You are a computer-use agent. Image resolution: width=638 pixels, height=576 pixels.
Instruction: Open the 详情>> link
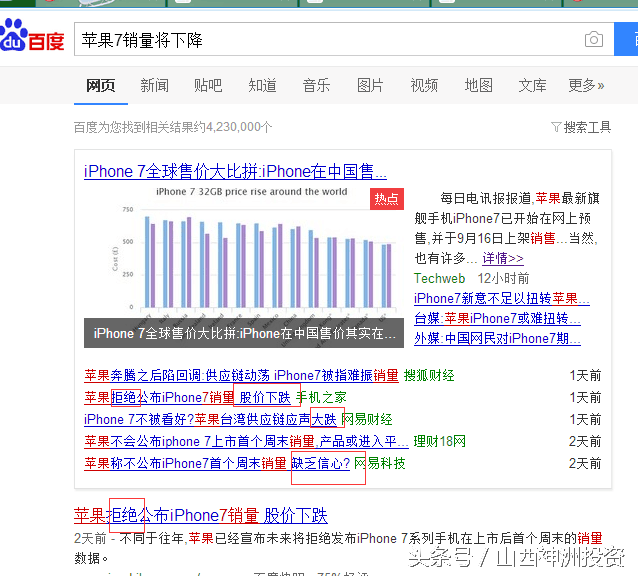pyautogui.click(x=503, y=258)
